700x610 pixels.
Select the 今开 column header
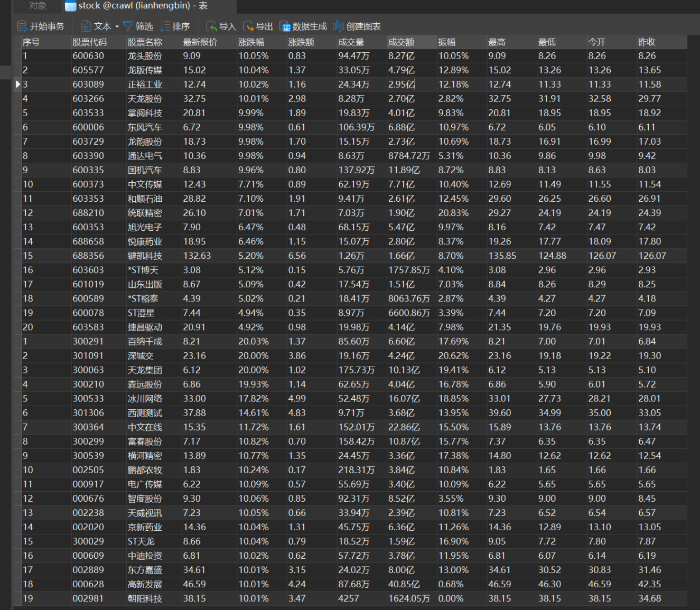[612, 42]
